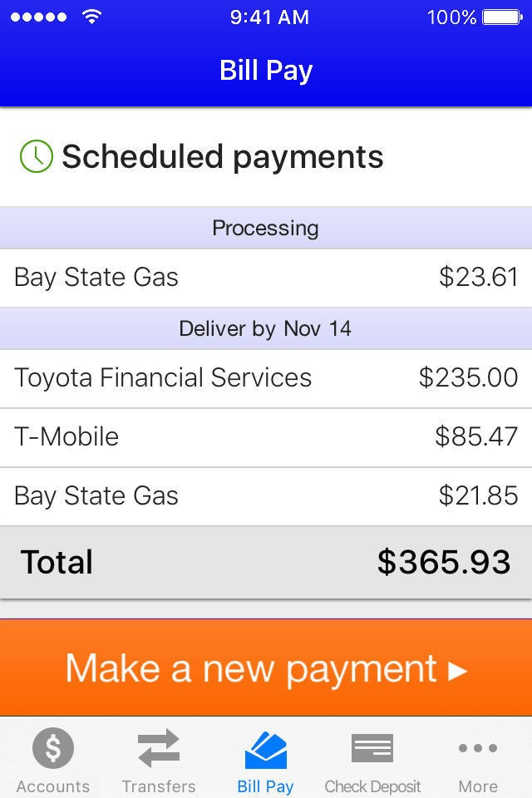The image size is (532, 798).
Task: Open the Check Deposit icon
Action: pyautogui.click(x=372, y=749)
